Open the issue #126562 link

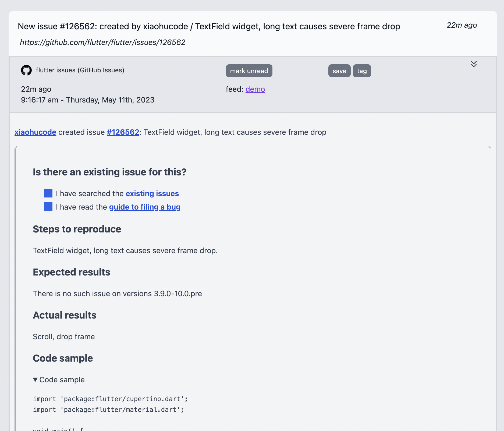point(123,132)
